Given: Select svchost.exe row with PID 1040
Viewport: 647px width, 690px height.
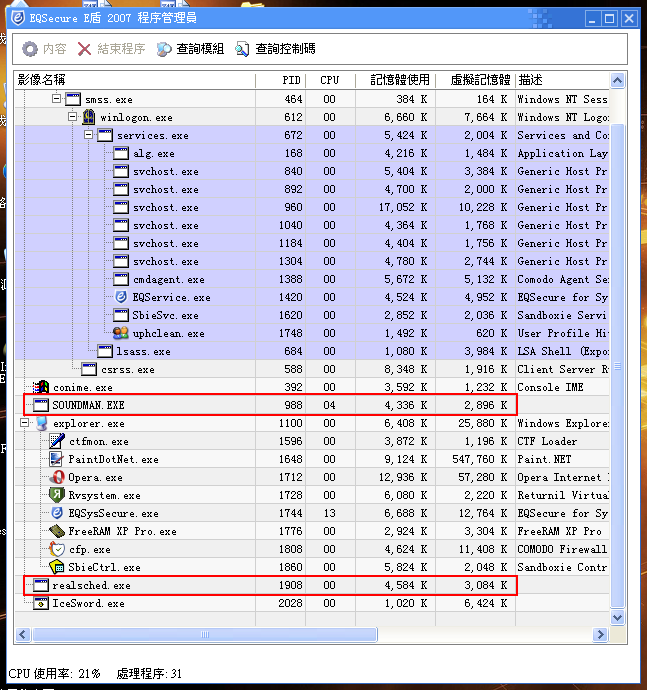Looking at the screenshot, I should coord(312,225).
